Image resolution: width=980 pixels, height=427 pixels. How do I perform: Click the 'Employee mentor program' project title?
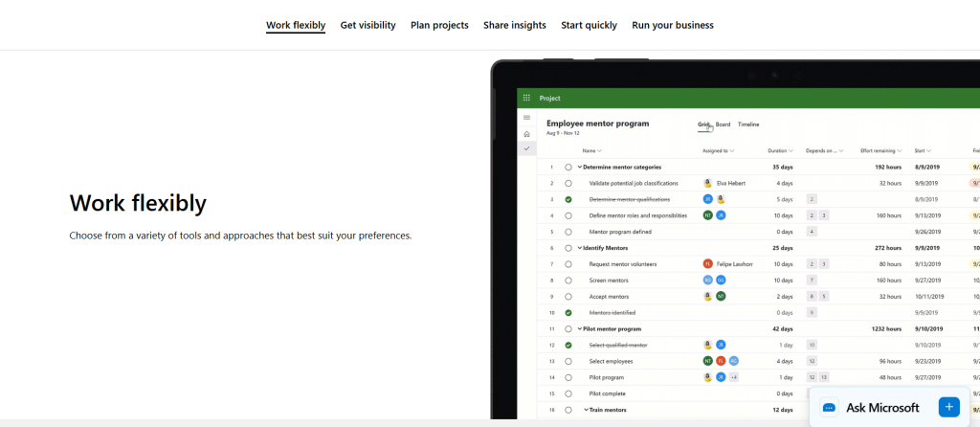pyautogui.click(x=597, y=124)
